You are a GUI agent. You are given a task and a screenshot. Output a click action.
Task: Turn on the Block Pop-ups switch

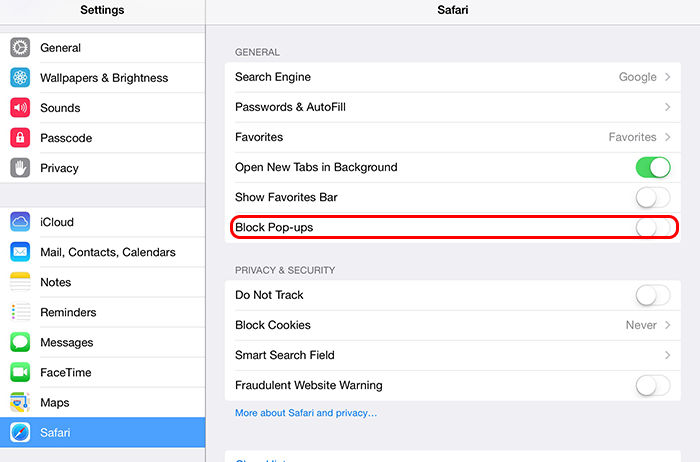(653, 227)
